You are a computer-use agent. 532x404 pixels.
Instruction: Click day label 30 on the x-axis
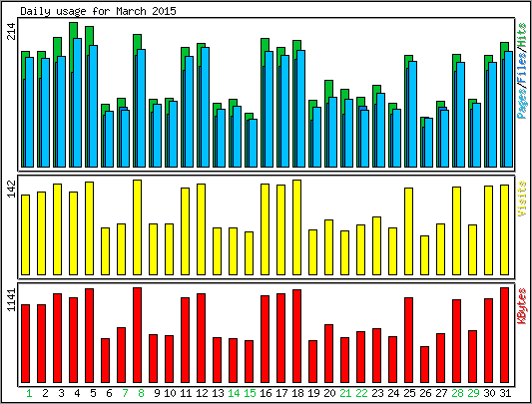click(x=489, y=393)
